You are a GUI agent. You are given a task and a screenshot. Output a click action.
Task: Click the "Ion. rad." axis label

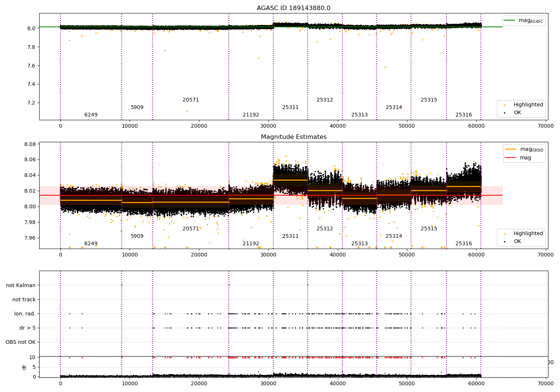pyautogui.click(x=25, y=314)
